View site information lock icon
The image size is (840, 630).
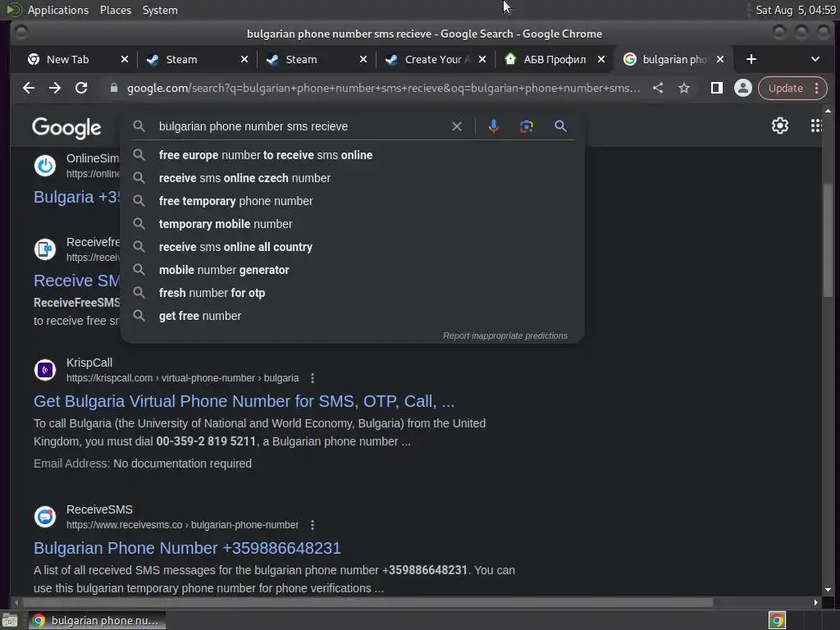113,88
